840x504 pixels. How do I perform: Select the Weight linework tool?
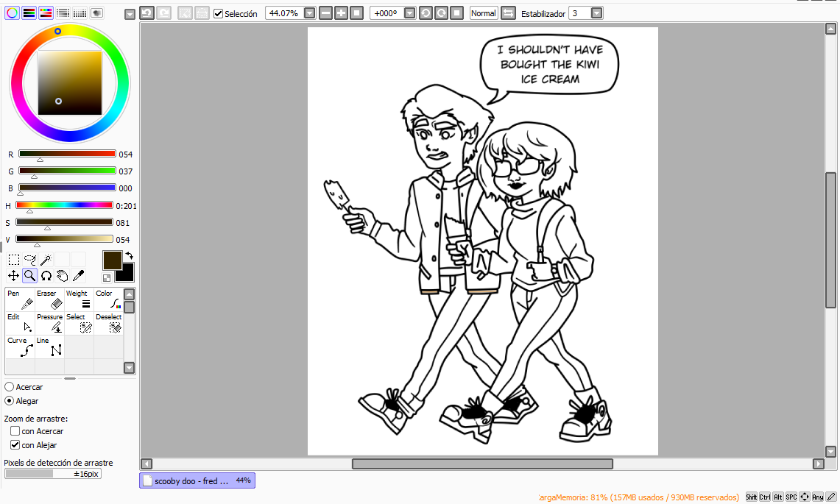pyautogui.click(x=79, y=300)
